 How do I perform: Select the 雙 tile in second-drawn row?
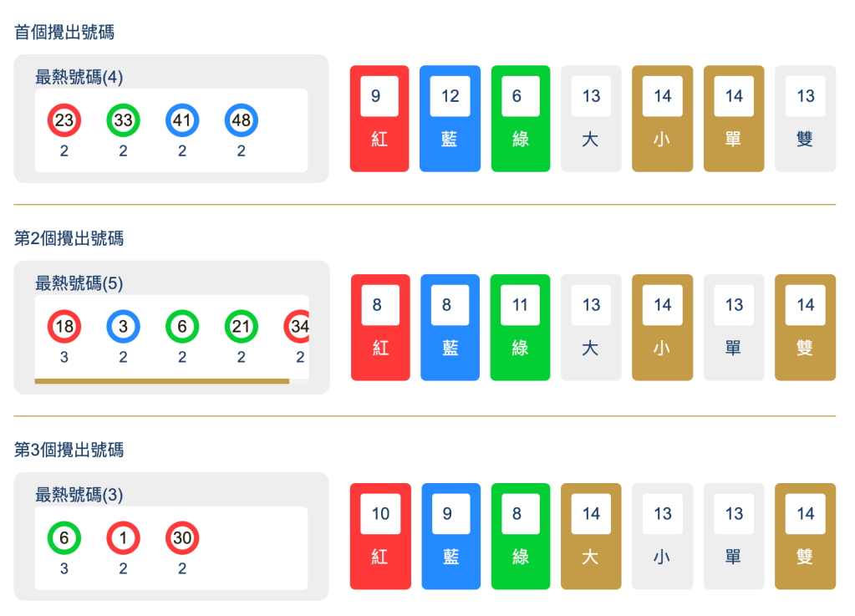click(x=805, y=328)
